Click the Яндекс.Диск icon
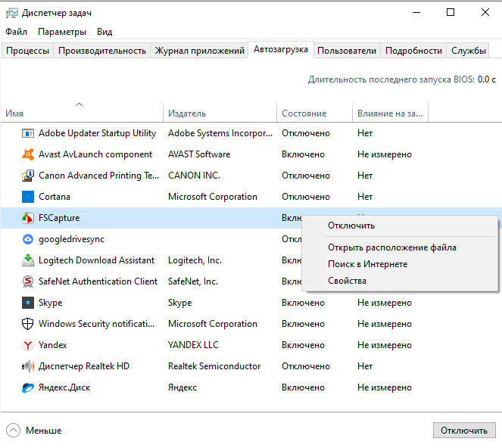This screenshot has width=502, height=448. point(28,387)
